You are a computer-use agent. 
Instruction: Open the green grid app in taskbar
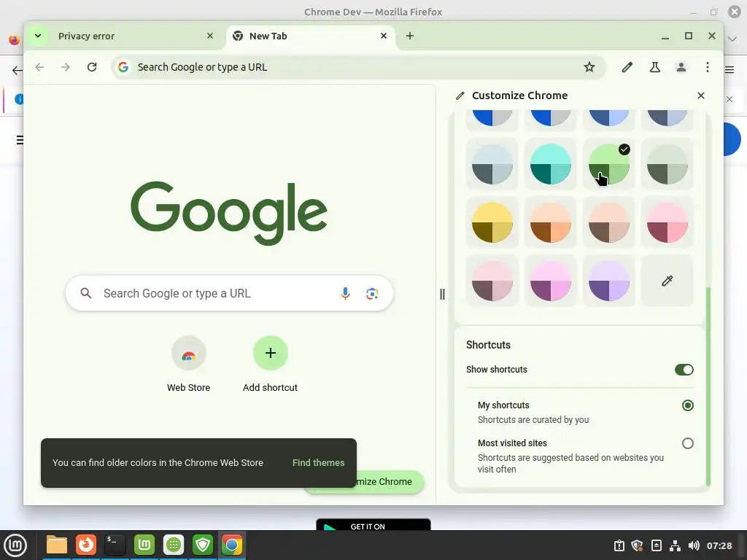click(x=174, y=545)
